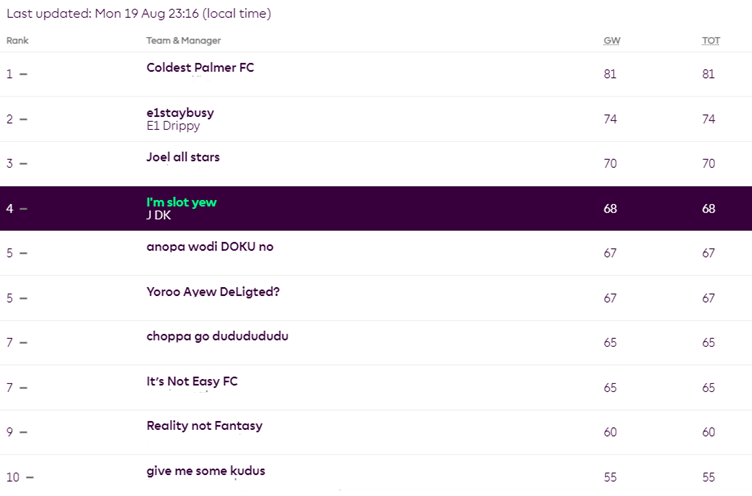Click the Joel all stars team
752x496 pixels.
point(183,157)
